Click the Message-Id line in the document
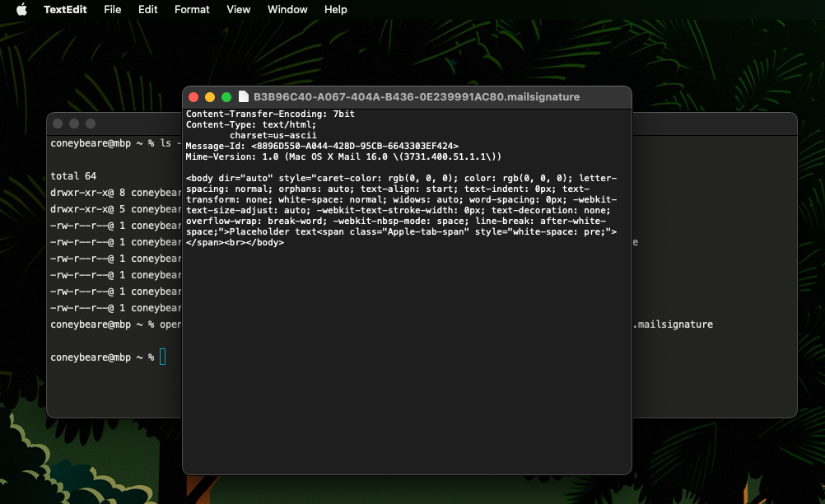This screenshot has width=825, height=504. (x=321, y=146)
